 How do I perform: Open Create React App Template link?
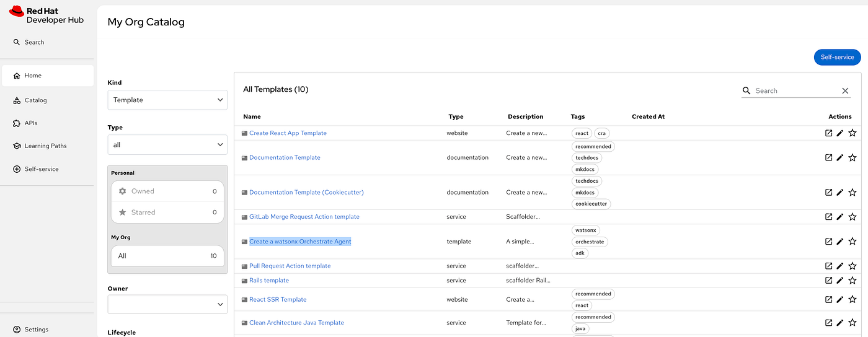point(288,133)
